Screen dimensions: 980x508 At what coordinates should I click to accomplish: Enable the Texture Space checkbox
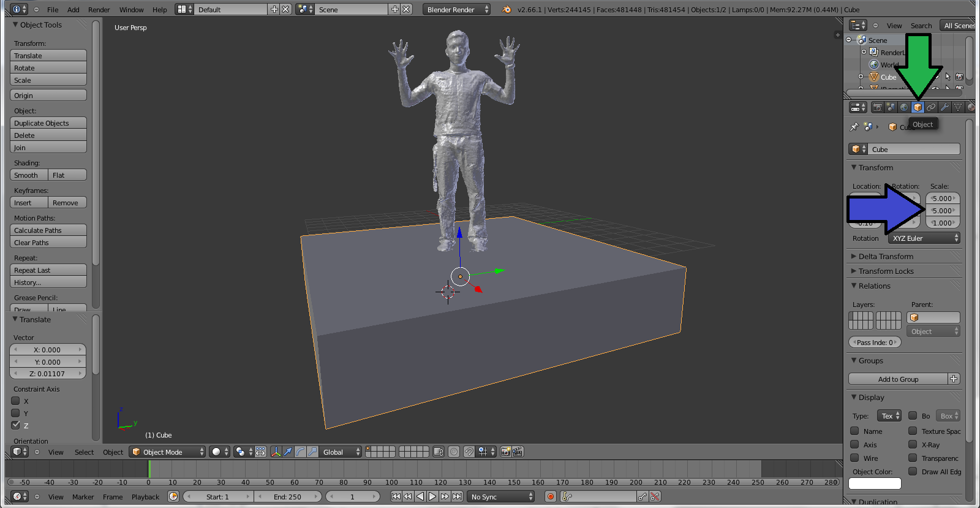[913, 431]
